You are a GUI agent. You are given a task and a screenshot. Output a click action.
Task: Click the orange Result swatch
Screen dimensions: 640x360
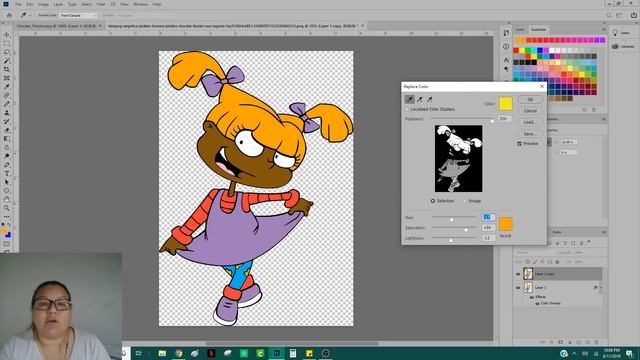point(505,224)
